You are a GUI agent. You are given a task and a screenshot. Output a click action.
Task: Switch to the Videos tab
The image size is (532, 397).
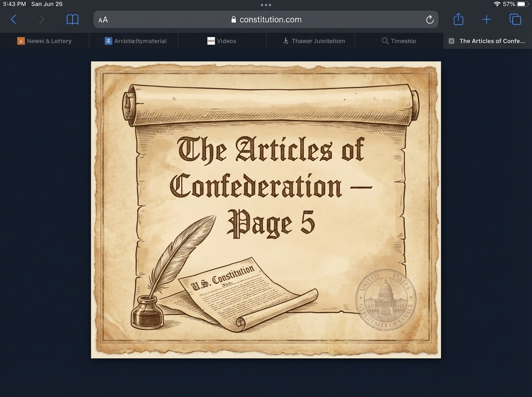(x=222, y=41)
